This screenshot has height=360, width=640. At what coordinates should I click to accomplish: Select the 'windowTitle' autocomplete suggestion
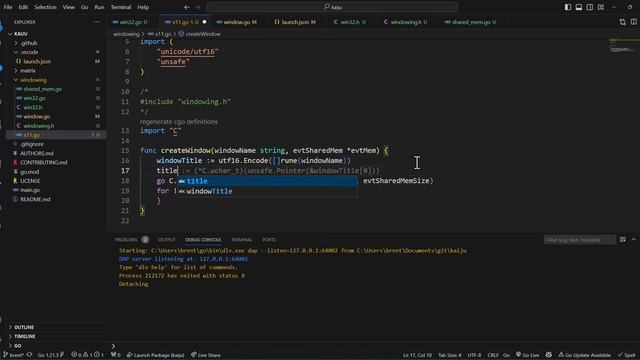pyautogui.click(x=267, y=191)
